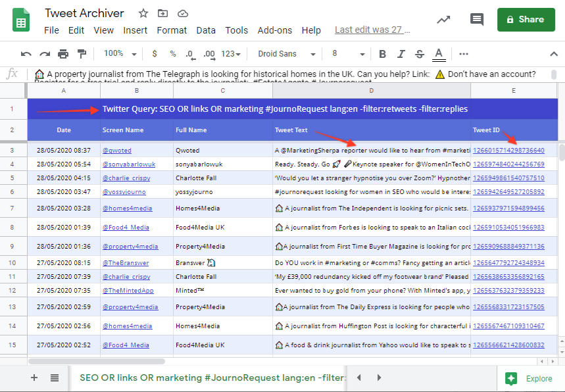Open the all sheets list
565x392 pixels.
[x=55, y=378]
